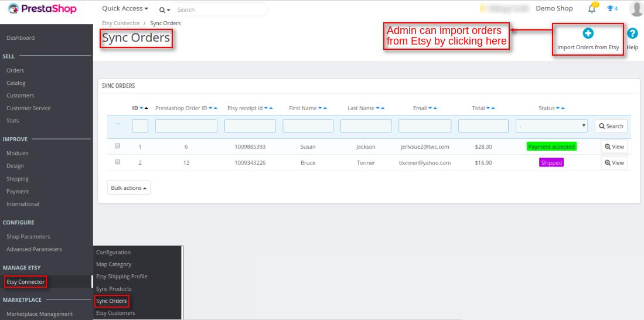Sort Prestashop Order ID descending
Image resolution: width=644 pixels, height=320 pixels.
pos(211,108)
